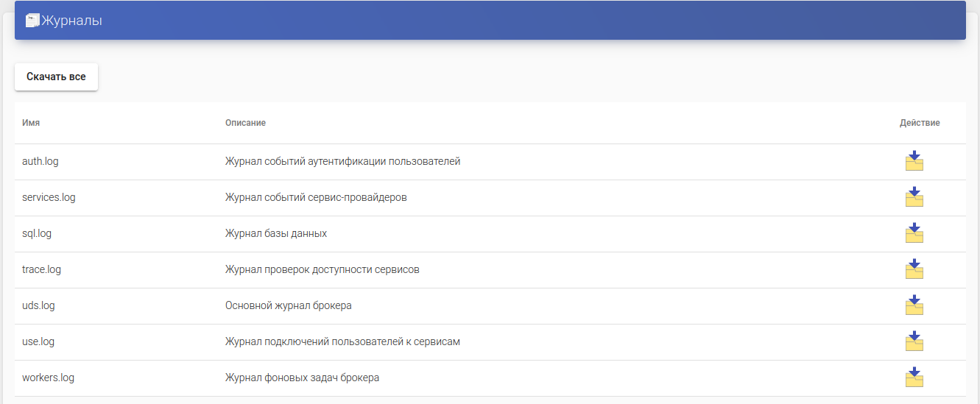The height and width of the screenshot is (404, 980).
Task: Click description "Журнал подключений пользователей к сервисам"
Action: (x=342, y=341)
